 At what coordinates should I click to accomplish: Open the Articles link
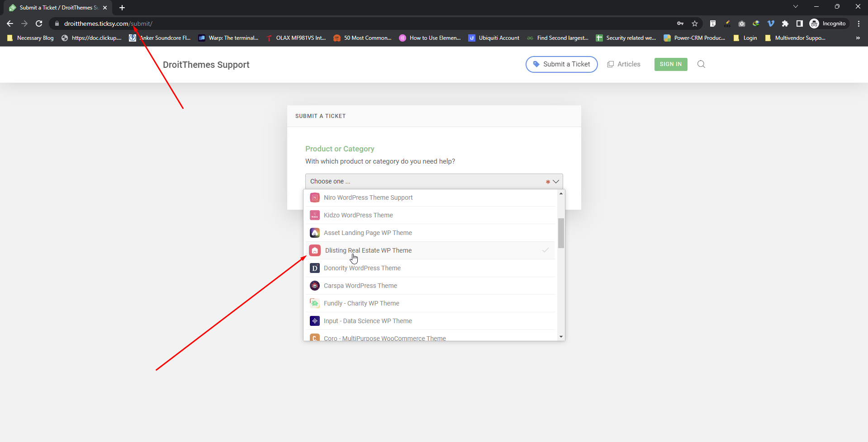click(624, 64)
